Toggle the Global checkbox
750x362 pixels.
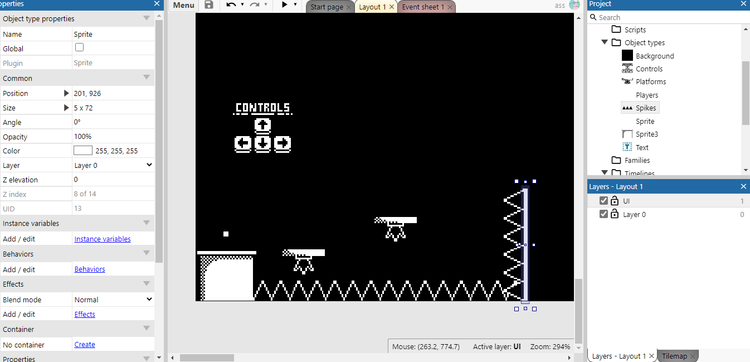79,47
